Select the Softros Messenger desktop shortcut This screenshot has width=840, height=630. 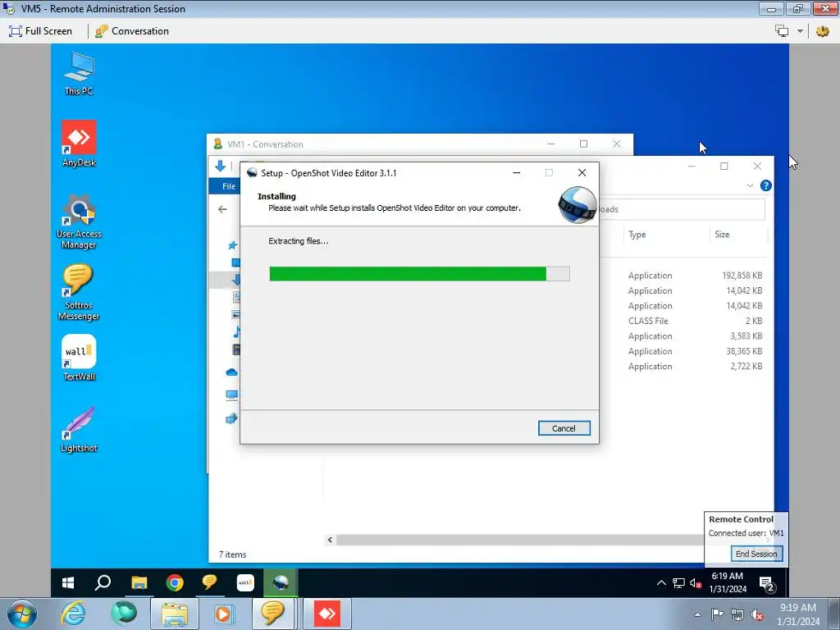[79, 293]
